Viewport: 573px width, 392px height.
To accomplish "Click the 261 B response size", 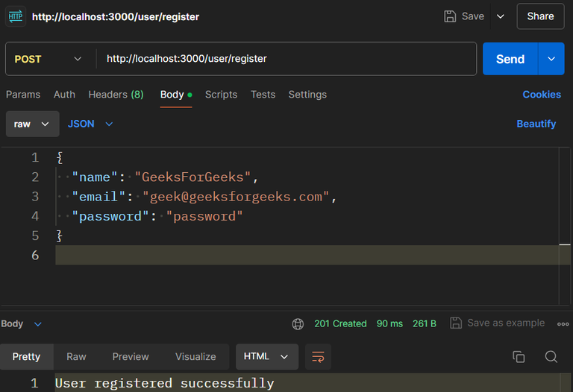I will click(425, 323).
